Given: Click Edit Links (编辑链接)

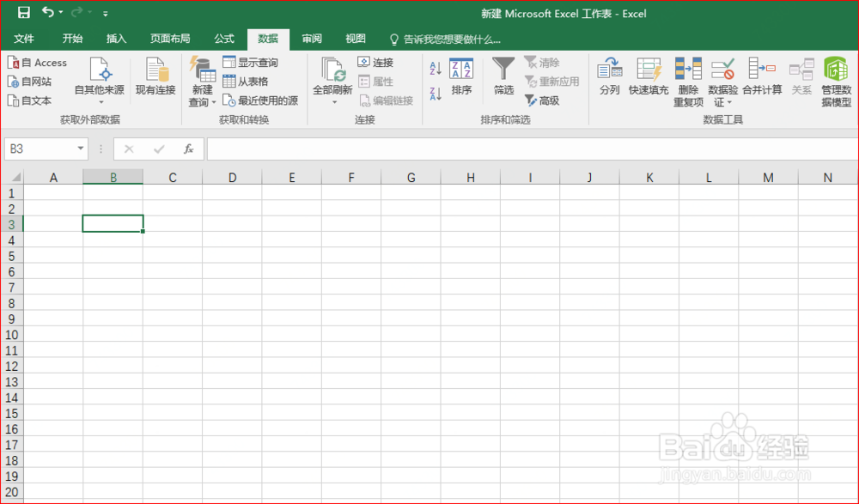Looking at the screenshot, I should (386, 100).
